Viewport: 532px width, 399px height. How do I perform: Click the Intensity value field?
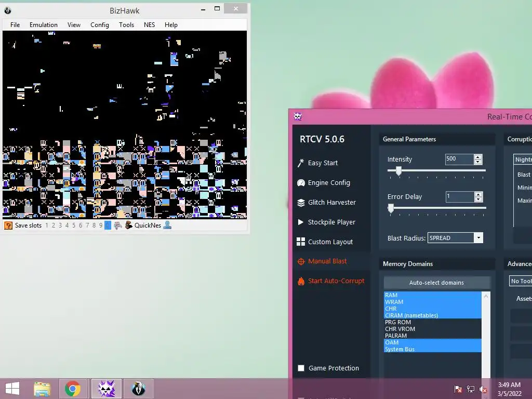pos(459,159)
